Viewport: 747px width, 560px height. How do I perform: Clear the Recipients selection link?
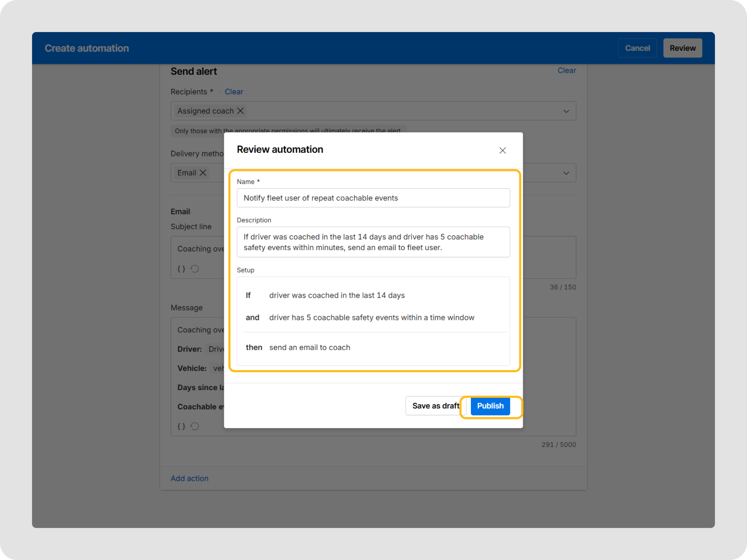pos(234,92)
